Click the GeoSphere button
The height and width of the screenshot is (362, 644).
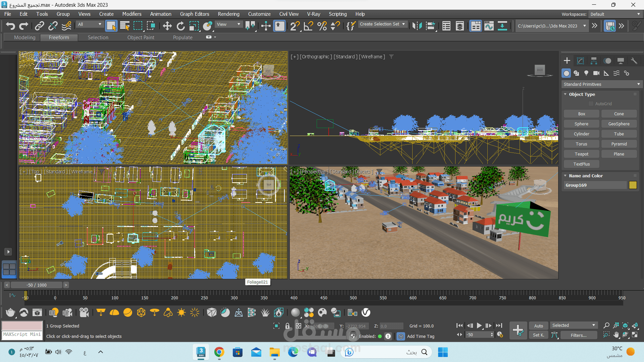click(x=619, y=124)
